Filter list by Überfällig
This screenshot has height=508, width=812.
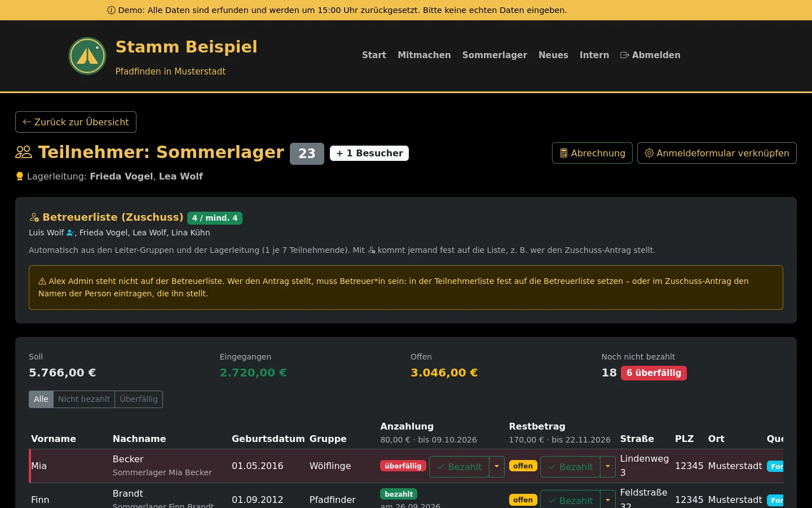139,399
